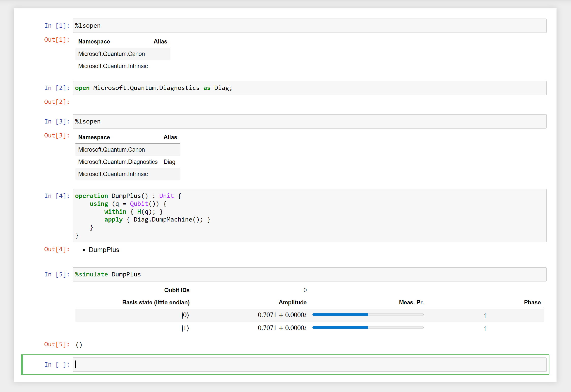Viewport: 571px width, 392px height.
Task: Click the In [4] prompt beside DumpPlus code
Action: pyautogui.click(x=57, y=196)
